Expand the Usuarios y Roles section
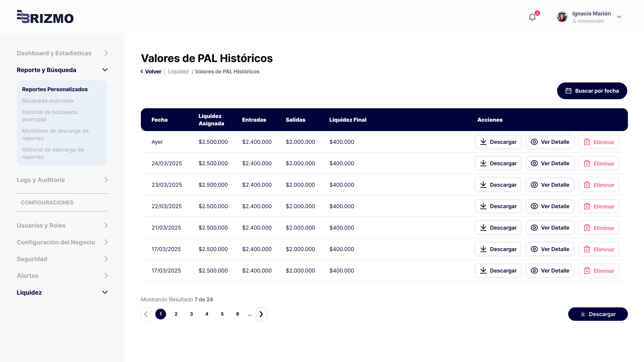The height and width of the screenshot is (362, 644). point(106,225)
